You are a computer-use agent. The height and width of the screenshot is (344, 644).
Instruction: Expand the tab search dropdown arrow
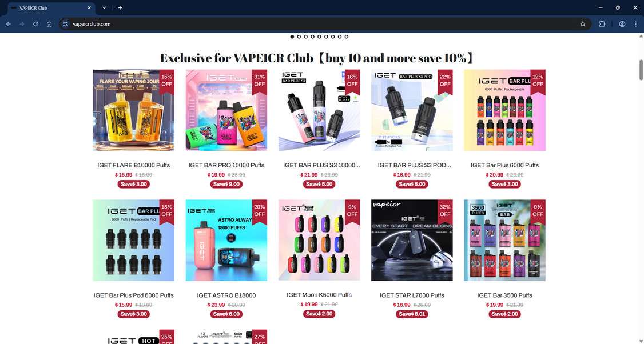click(x=104, y=8)
